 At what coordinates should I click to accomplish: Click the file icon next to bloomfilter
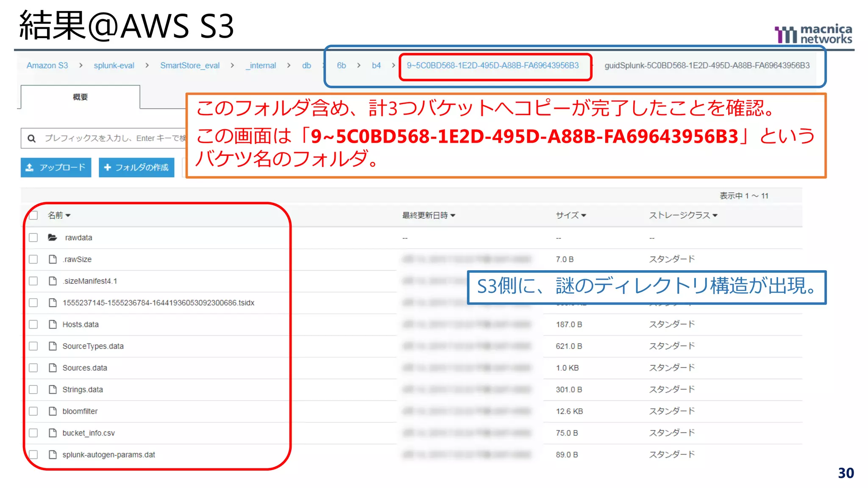[53, 411]
